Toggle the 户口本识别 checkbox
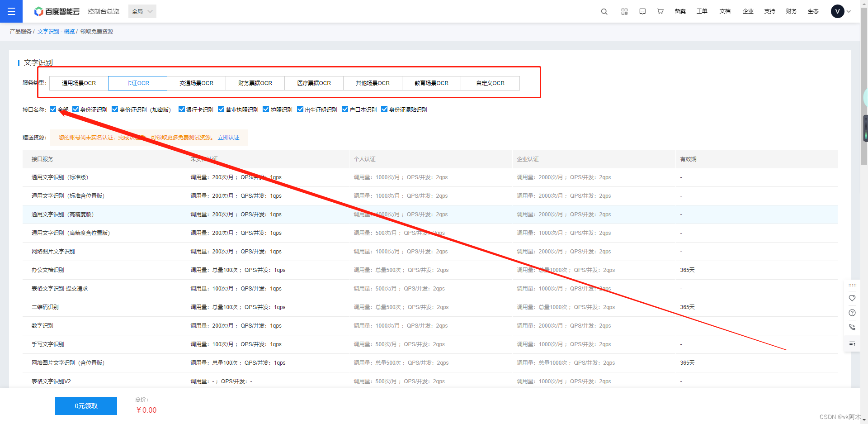This screenshot has width=868, height=424. point(345,109)
